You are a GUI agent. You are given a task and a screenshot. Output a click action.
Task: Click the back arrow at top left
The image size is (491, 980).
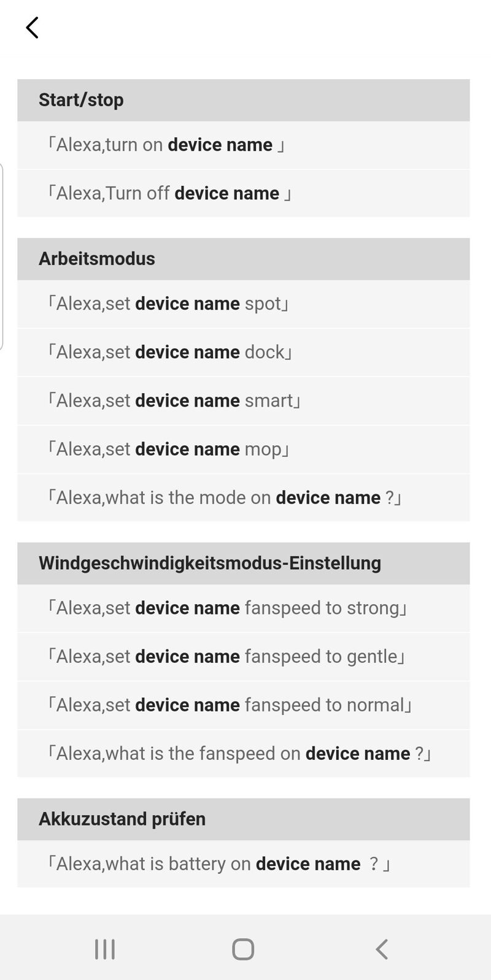[31, 27]
